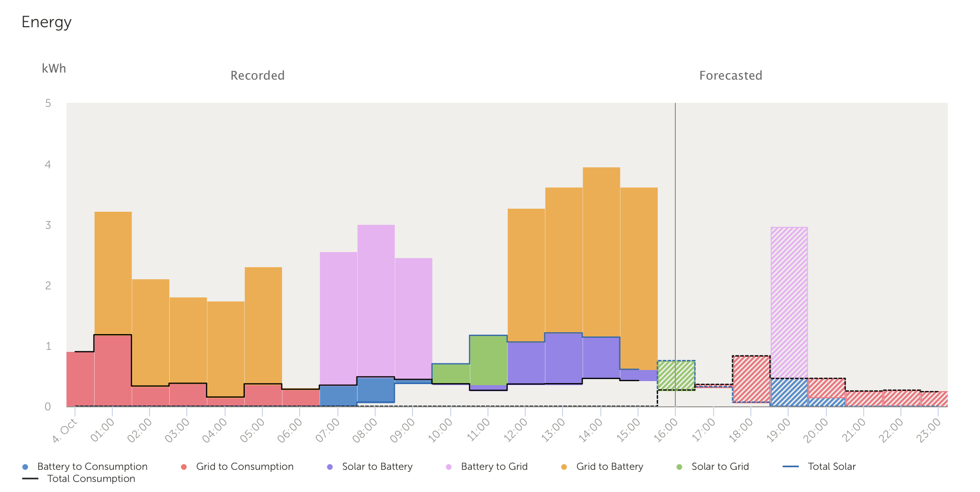
Task: Click the hatched pink forecast bar at 19:00
Action: pyautogui.click(x=789, y=302)
